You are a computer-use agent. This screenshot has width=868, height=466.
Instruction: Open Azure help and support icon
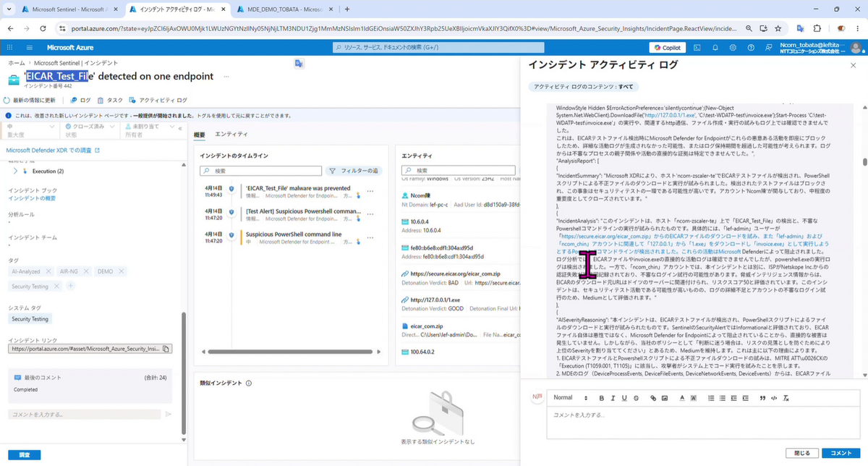tap(750, 47)
